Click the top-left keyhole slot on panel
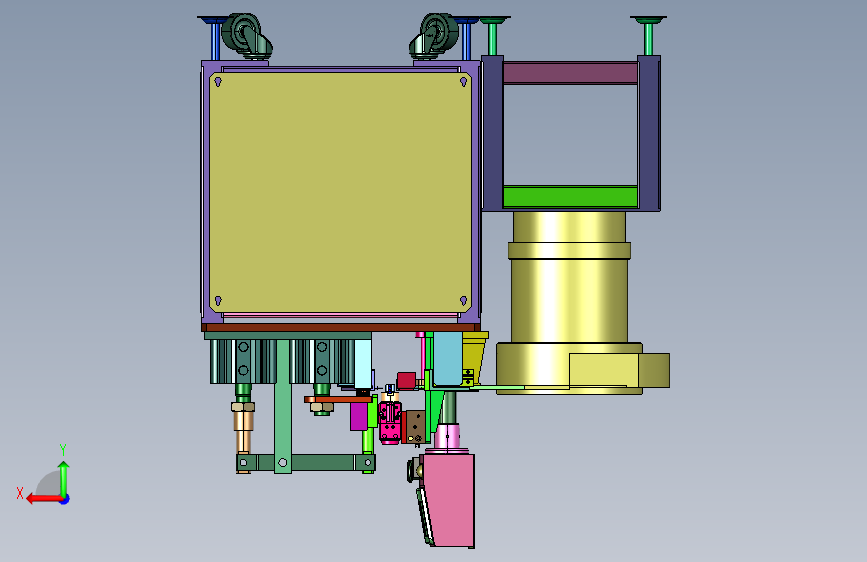This screenshot has height=562, width=867. [x=218, y=82]
